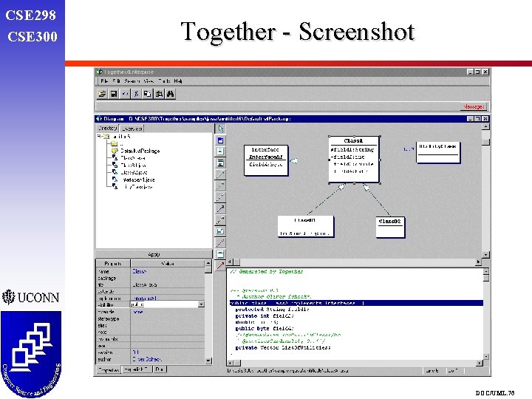Click the highlighted 'public class' code line
The image size is (532, 399).
356,303
